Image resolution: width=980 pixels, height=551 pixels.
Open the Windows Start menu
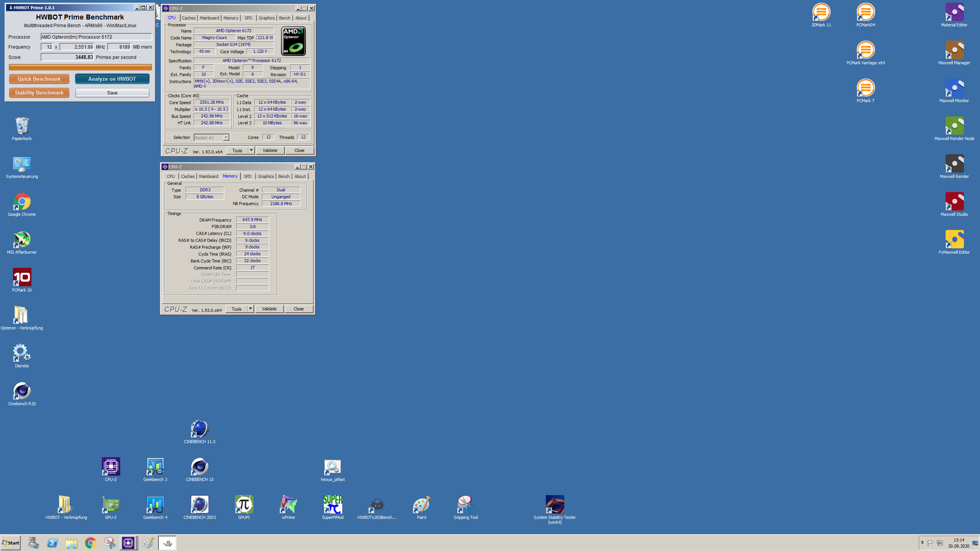coord(11,543)
